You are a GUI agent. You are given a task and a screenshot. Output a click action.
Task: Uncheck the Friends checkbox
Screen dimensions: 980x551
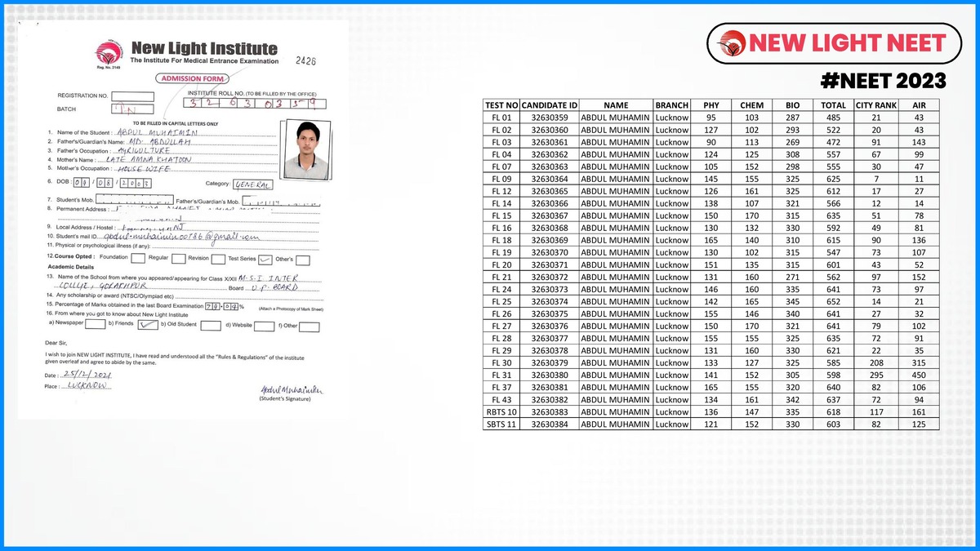click(147, 325)
